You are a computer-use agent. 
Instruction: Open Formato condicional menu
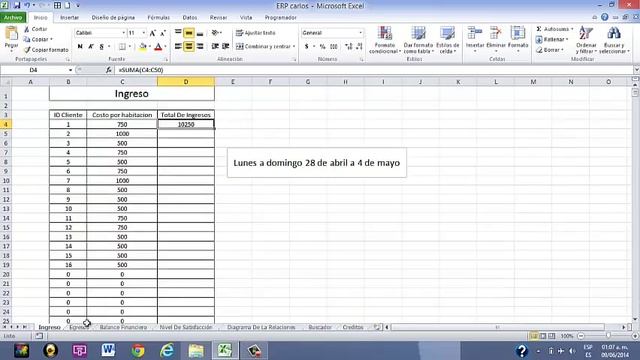tap(384, 40)
